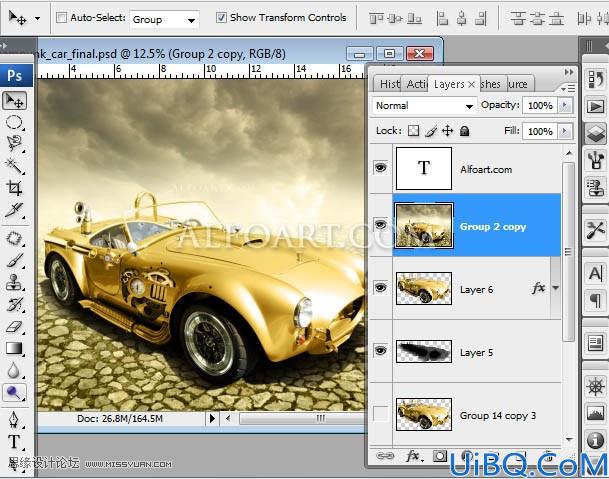Hide Layer 6 visibility eye
Image resolution: width=609 pixels, height=479 pixels.
(x=381, y=287)
